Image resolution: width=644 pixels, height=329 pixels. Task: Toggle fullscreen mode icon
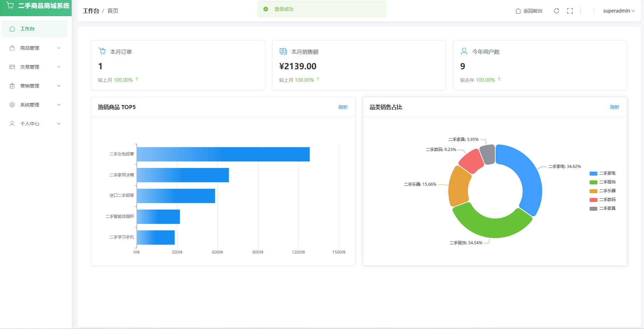point(570,11)
